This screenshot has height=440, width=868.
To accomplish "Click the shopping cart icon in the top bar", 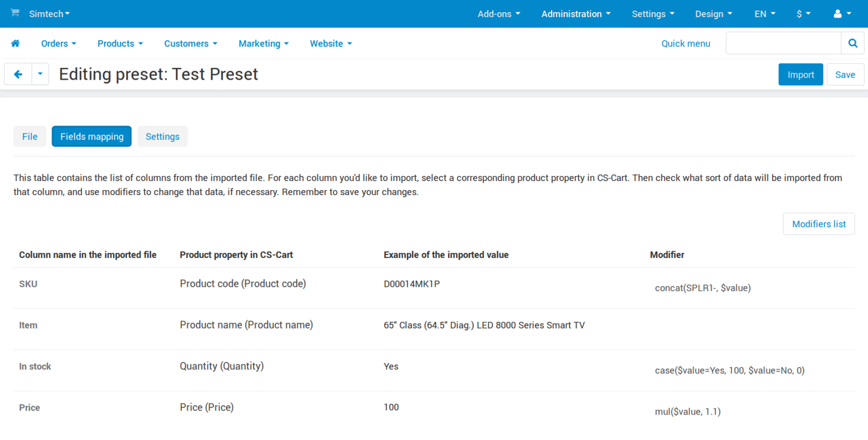I will tap(16, 14).
